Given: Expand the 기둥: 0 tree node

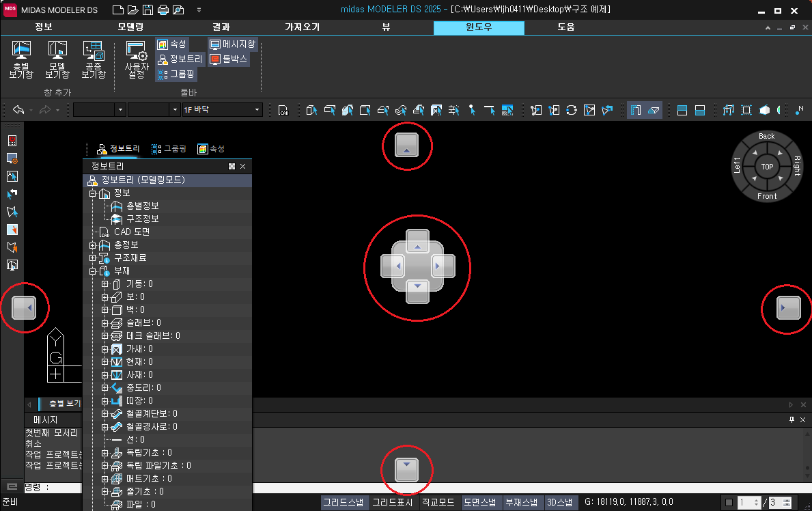Looking at the screenshot, I should (104, 284).
